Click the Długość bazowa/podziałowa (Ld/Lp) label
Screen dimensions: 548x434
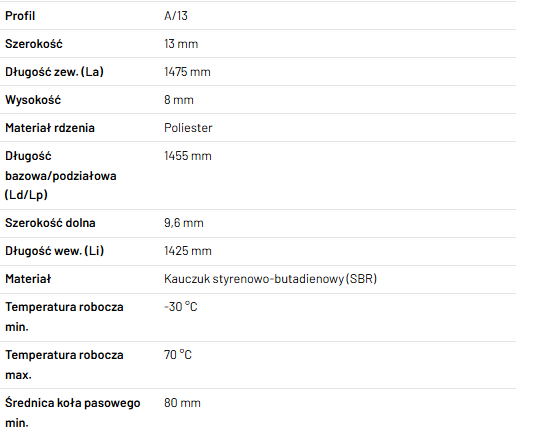[60, 175]
